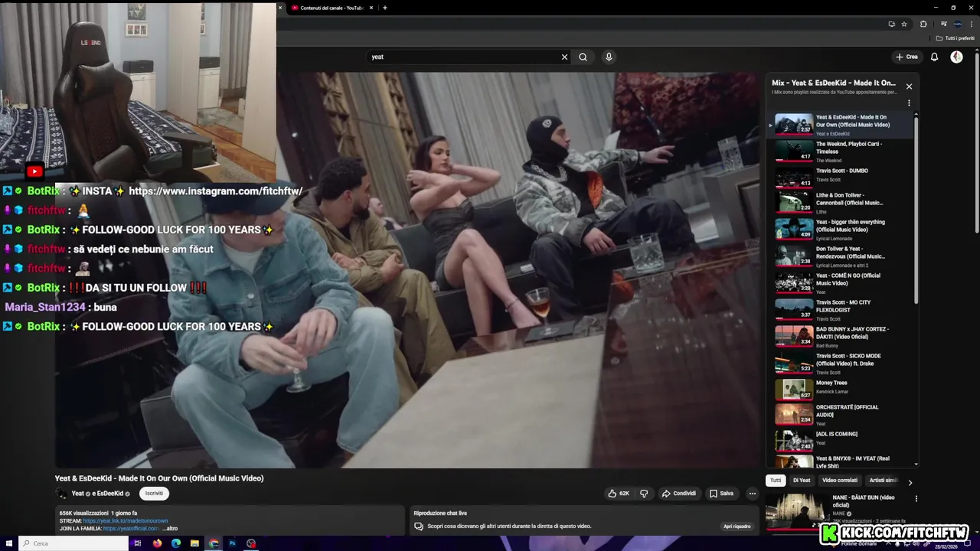Open yeatofficial.com link in description
Viewport: 980px width, 551px height.
[131, 529]
